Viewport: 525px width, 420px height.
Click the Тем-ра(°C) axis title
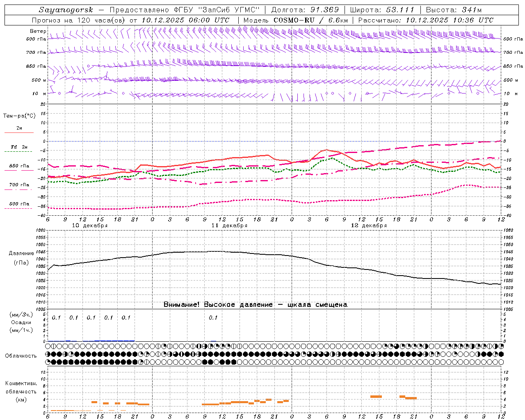(x=19, y=116)
